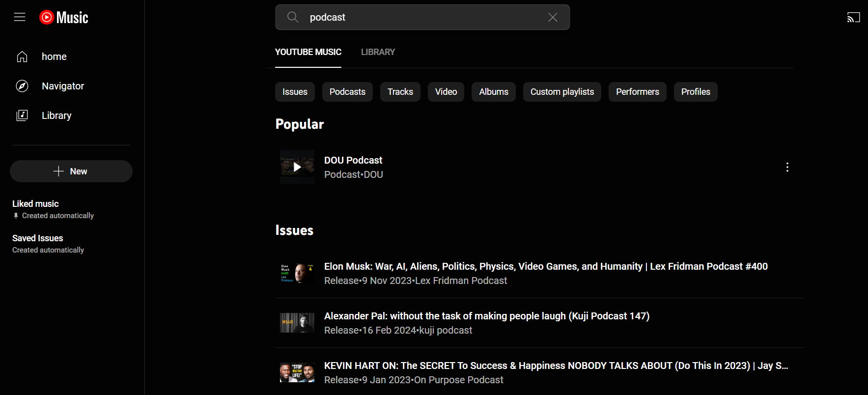868x395 pixels.
Task: Open the Alexander Pal Kuji Podcast episode
Action: click(x=487, y=316)
